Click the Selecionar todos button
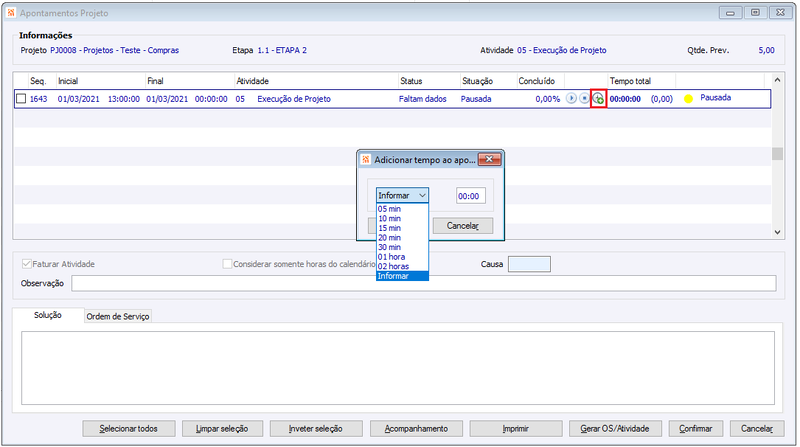Screen dimensions: 800x447 (x=129, y=429)
